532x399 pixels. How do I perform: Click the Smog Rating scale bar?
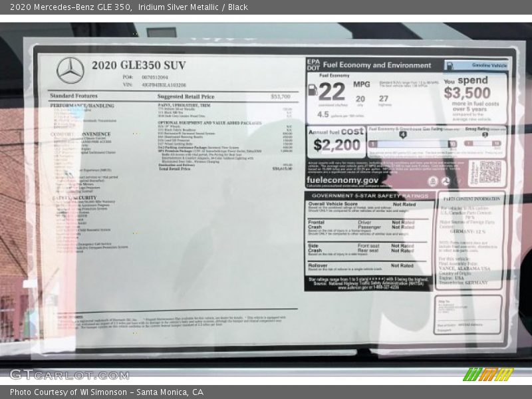(x=483, y=144)
